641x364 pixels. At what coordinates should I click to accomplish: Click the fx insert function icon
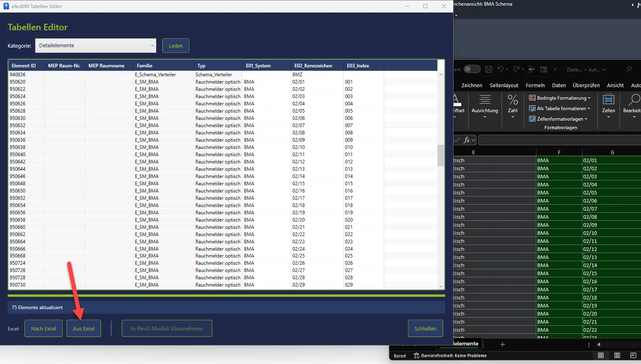pyautogui.click(x=467, y=140)
